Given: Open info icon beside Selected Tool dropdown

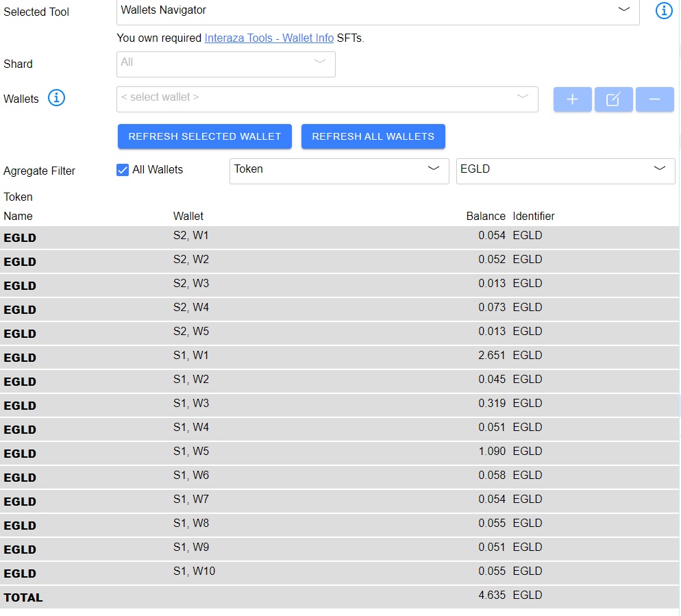Looking at the screenshot, I should pos(663,10).
